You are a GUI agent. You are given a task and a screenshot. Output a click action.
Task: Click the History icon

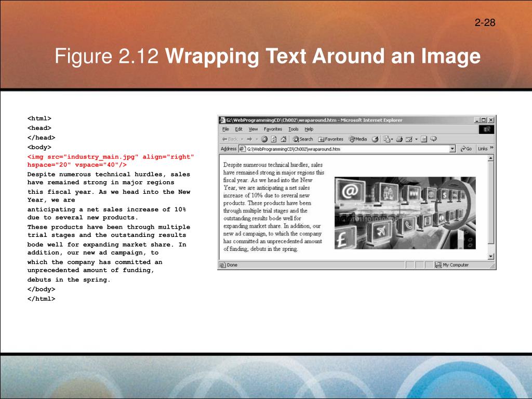(375, 139)
